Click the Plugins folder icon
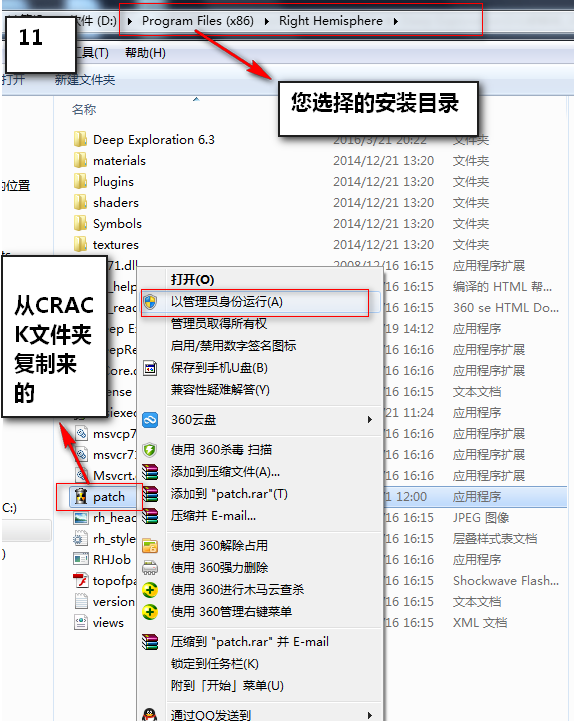This screenshot has width=574, height=721. (x=80, y=181)
